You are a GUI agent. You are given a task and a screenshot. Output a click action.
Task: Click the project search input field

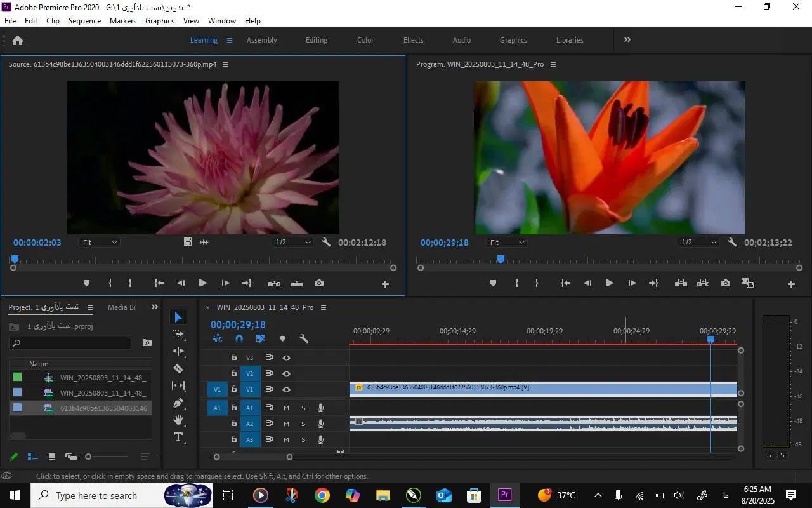pyautogui.click(x=70, y=343)
